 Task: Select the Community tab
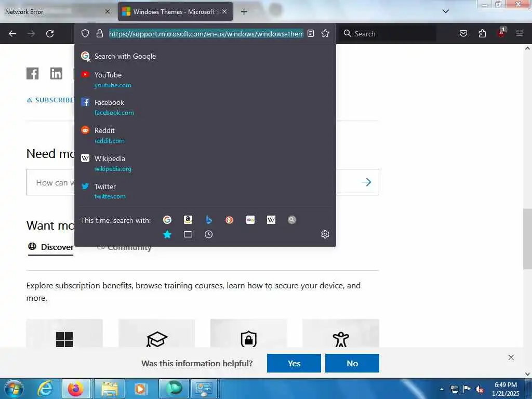pos(124,248)
